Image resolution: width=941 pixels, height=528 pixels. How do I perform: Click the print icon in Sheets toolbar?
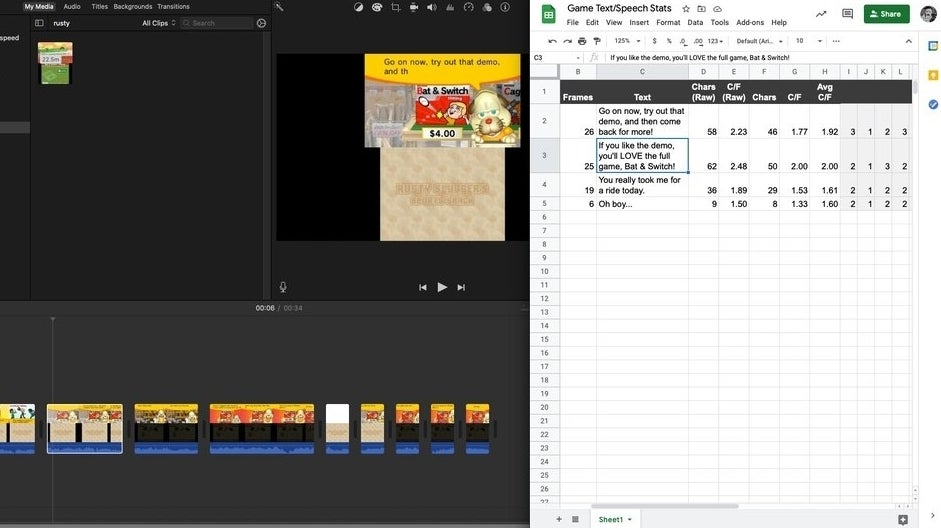point(582,41)
